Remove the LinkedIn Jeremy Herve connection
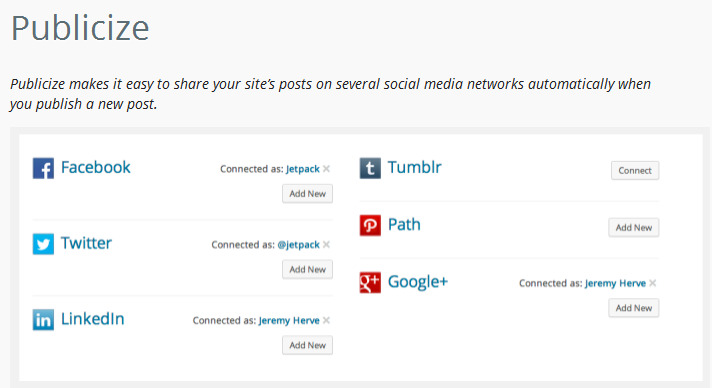712x388 pixels. (x=326, y=321)
